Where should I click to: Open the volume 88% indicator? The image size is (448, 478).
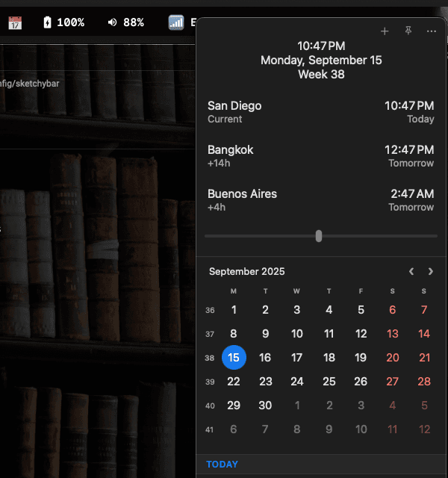(125, 22)
